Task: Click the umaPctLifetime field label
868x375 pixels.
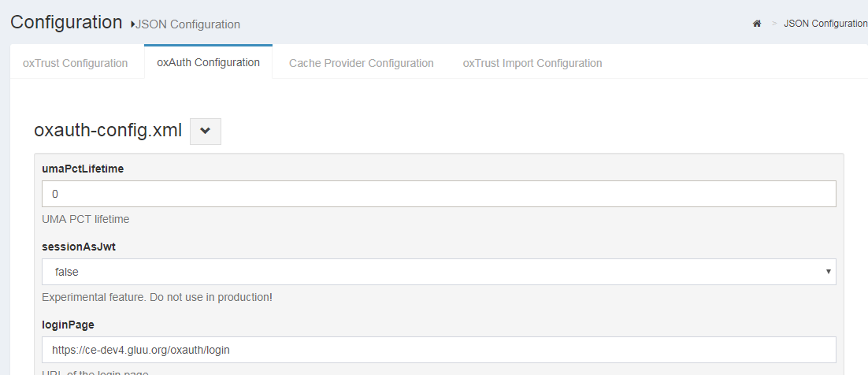Action: coord(83,169)
